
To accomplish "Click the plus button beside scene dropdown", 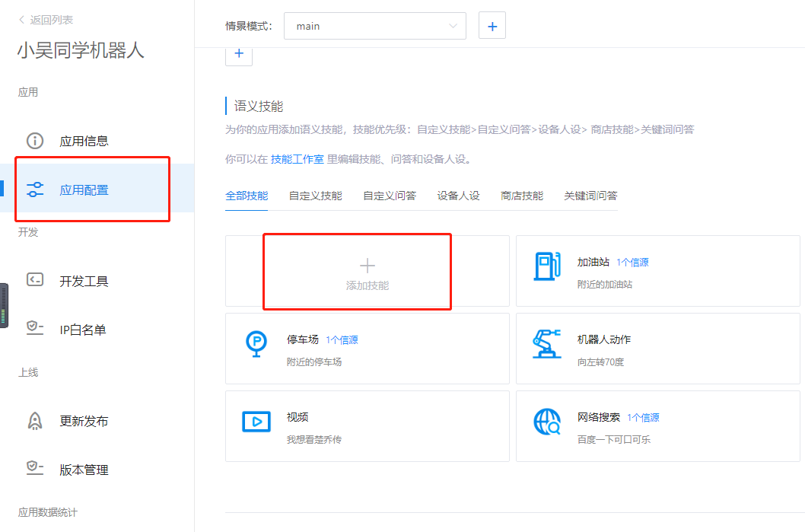I will (x=492, y=25).
